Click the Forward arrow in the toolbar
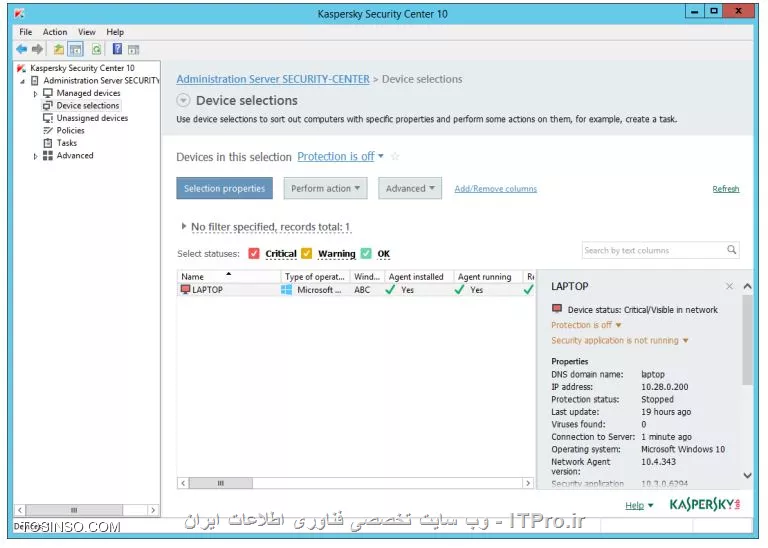 [37, 49]
